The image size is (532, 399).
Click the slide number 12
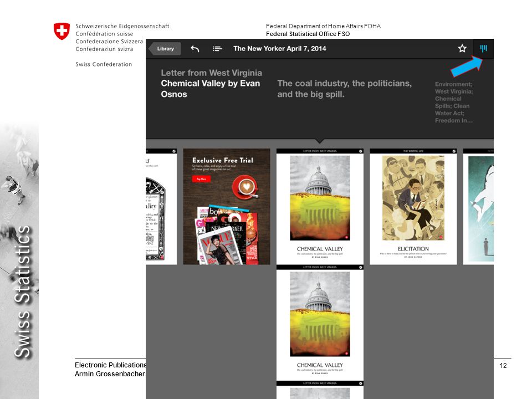pos(503,365)
